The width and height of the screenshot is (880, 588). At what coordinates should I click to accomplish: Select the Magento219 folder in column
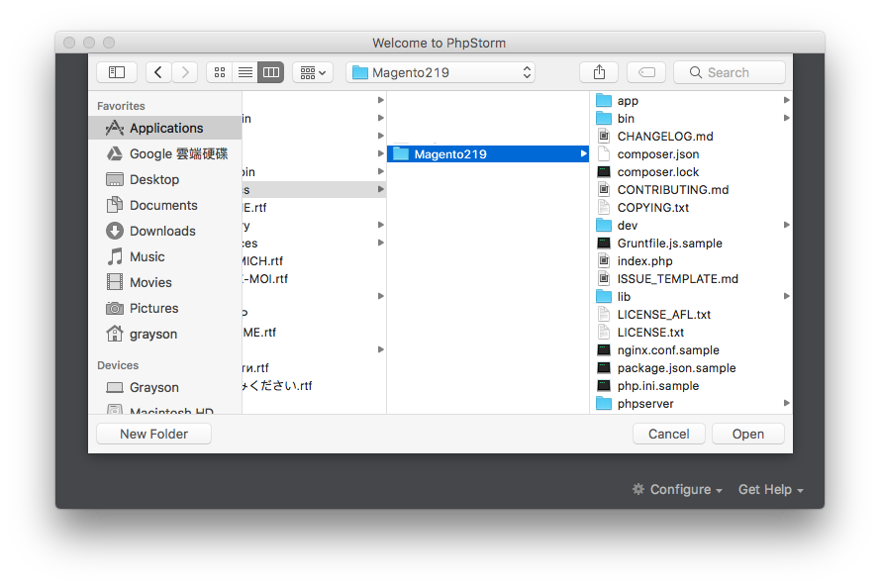(x=449, y=153)
